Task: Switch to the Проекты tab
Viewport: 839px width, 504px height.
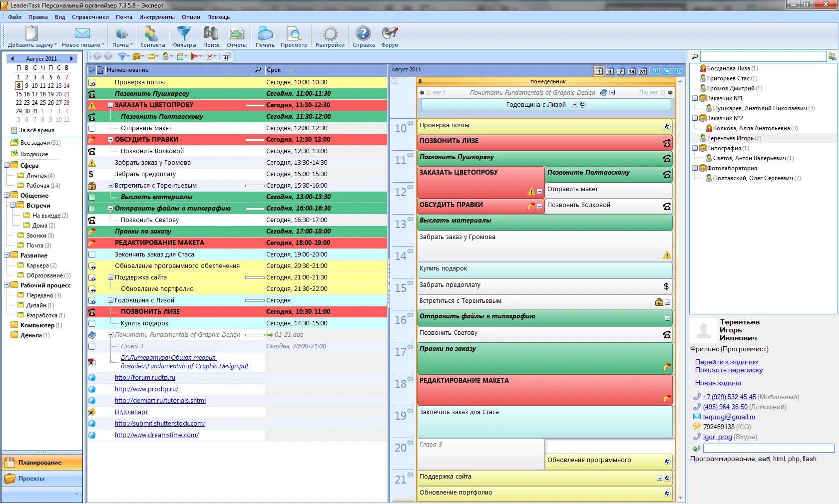Action: (x=42, y=479)
